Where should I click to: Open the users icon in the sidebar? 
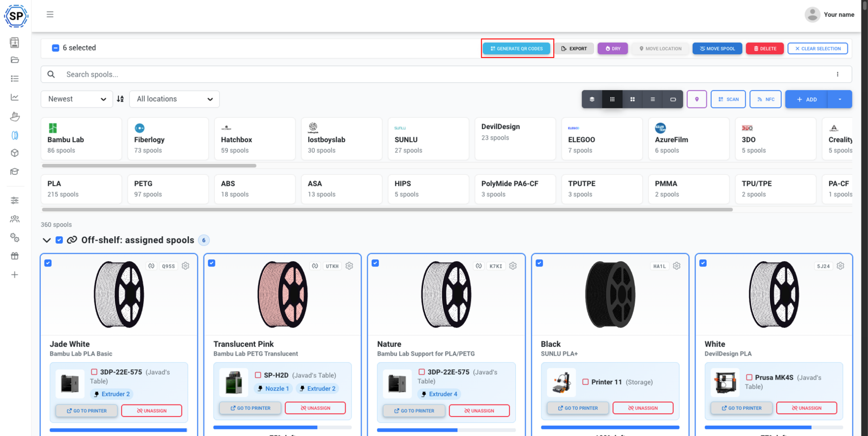(15, 219)
